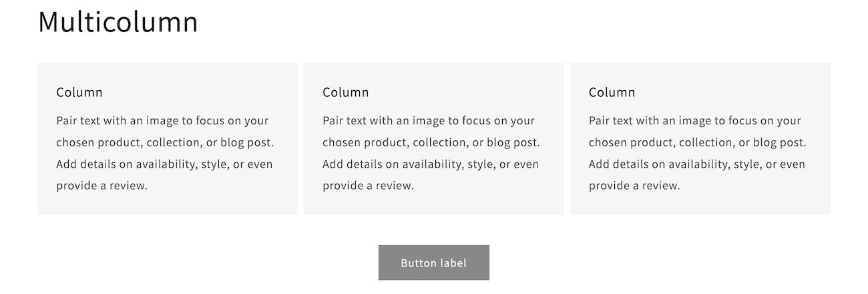The height and width of the screenshot is (294, 868).
Task: Click "provide a review." in the middle card
Action: coord(368,186)
